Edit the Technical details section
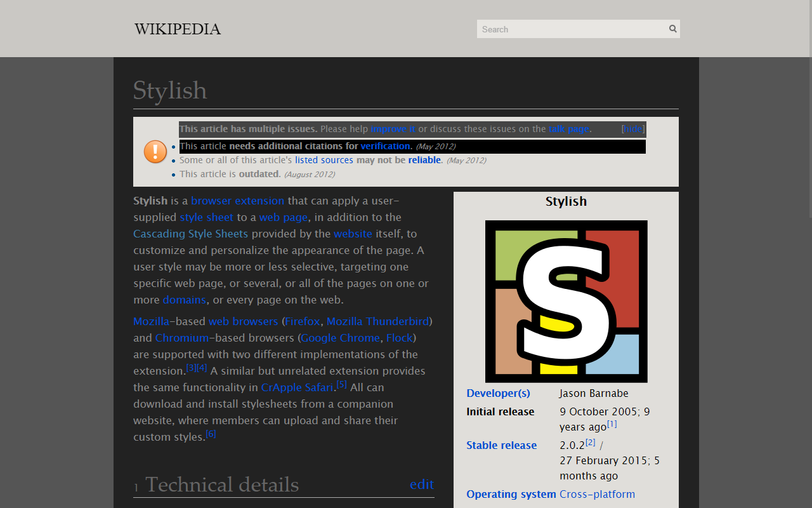Viewport: 812px width, 508px height. (x=422, y=485)
